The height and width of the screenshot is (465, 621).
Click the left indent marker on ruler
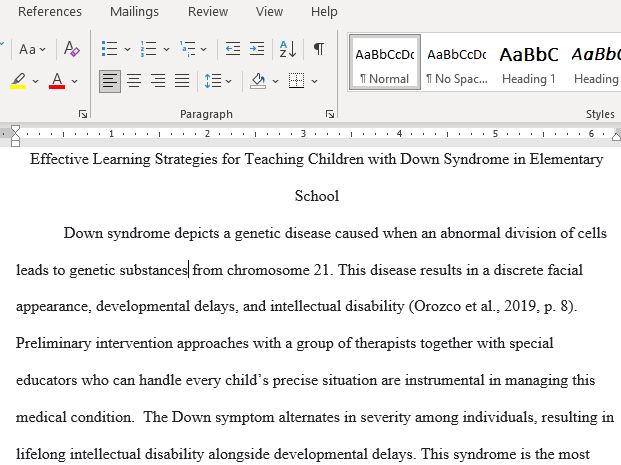coord(15,142)
